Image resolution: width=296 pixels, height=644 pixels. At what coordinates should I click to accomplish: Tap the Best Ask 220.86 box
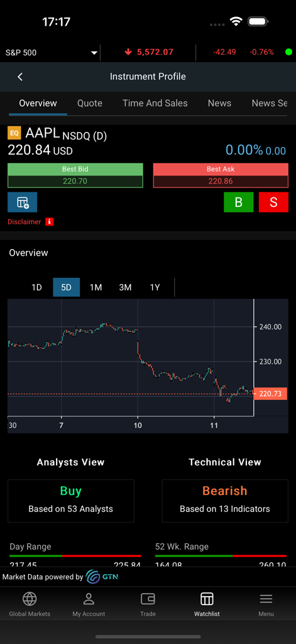pyautogui.click(x=221, y=175)
